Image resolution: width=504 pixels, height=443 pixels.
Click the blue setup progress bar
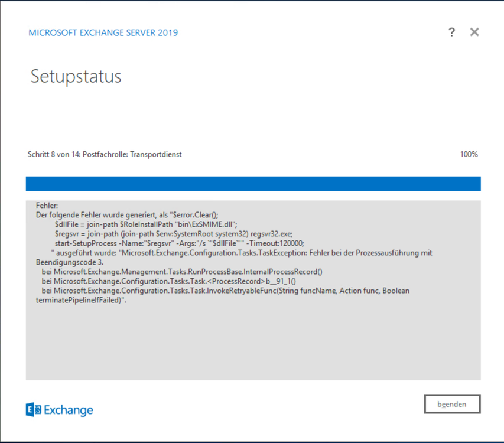click(x=253, y=184)
